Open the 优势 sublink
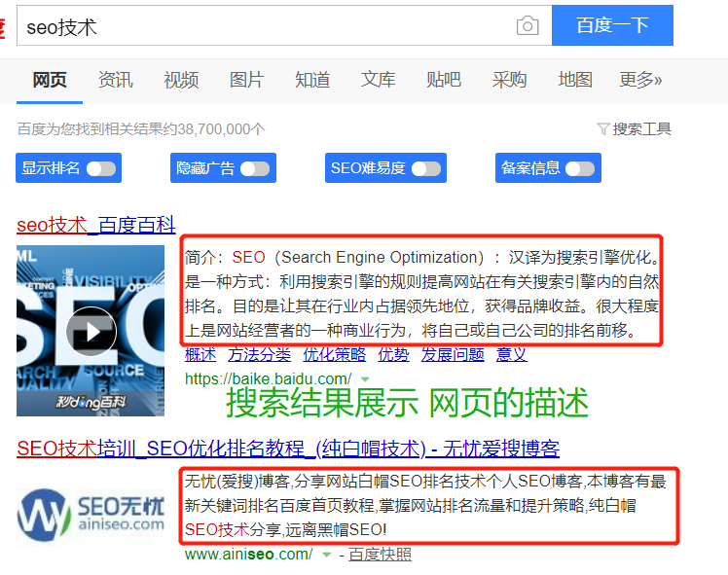The image size is (728, 575). [394, 354]
